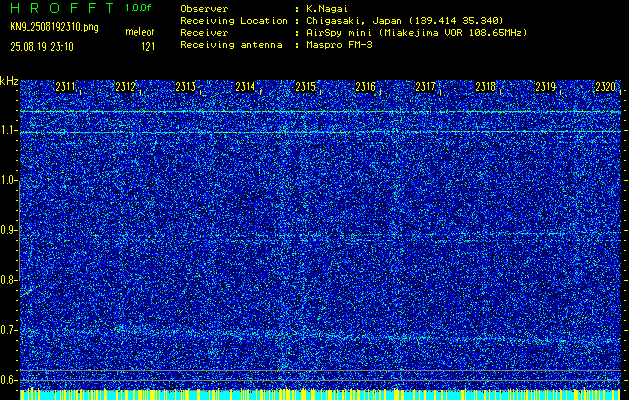This screenshot has width=629, height=400.
Task: Click time marker 2312
Action: [125, 87]
